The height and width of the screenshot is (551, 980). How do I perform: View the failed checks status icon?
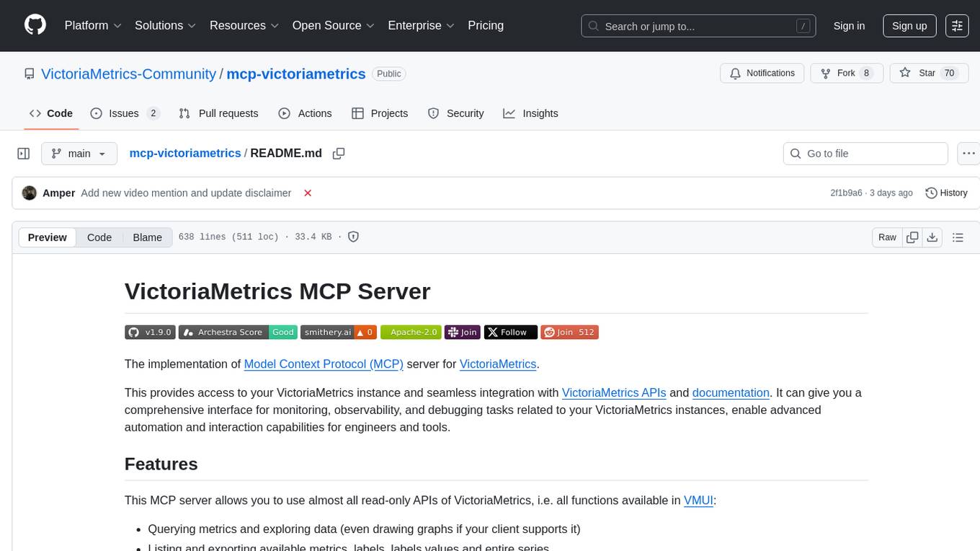coord(308,193)
